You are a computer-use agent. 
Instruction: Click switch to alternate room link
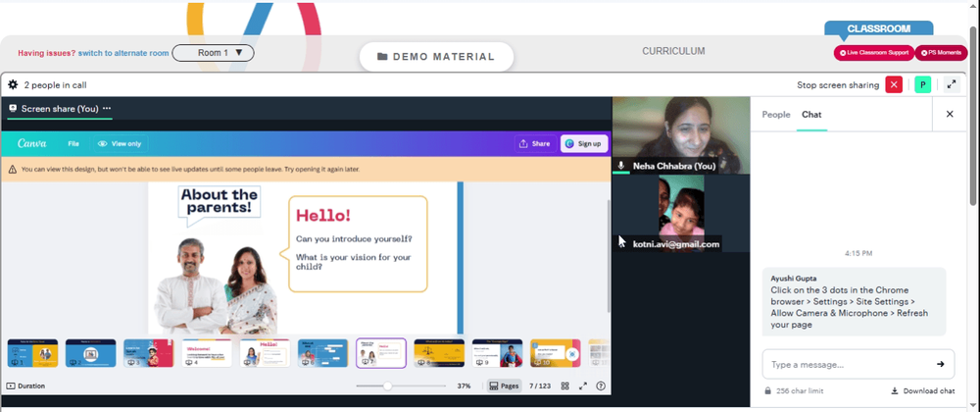tap(123, 53)
